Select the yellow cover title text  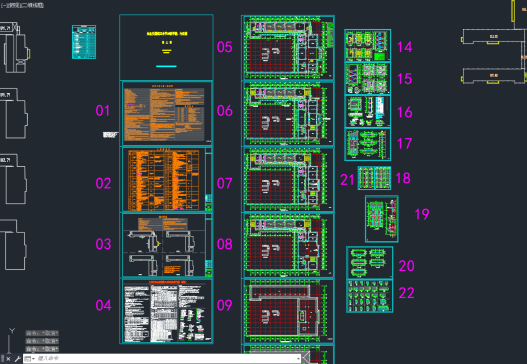(167, 34)
